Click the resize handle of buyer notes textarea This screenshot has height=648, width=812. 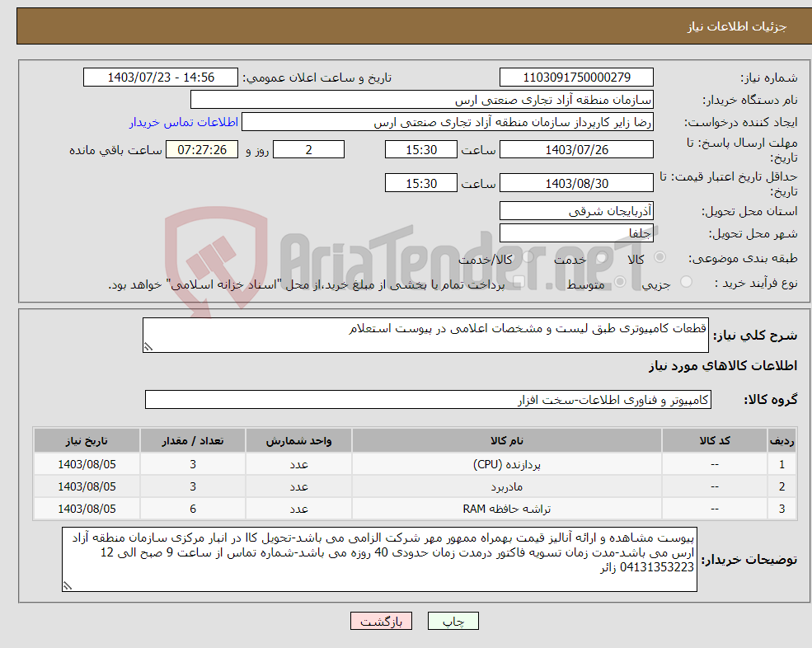click(x=68, y=586)
